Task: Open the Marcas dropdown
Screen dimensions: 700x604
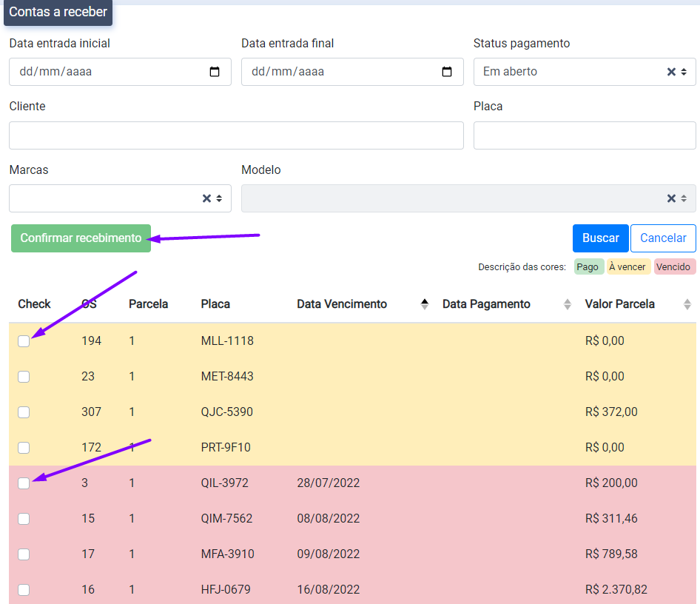Action: coord(219,198)
